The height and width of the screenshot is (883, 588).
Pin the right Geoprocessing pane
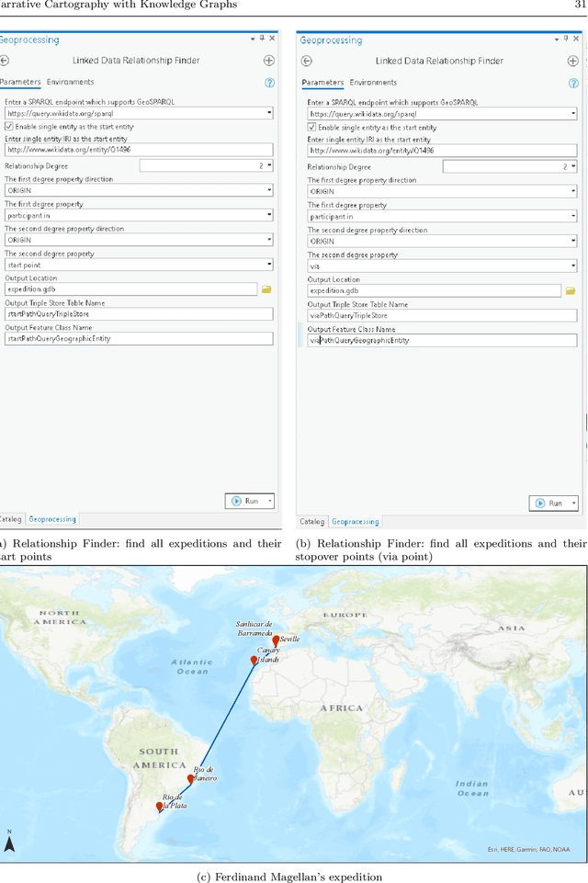pos(566,39)
